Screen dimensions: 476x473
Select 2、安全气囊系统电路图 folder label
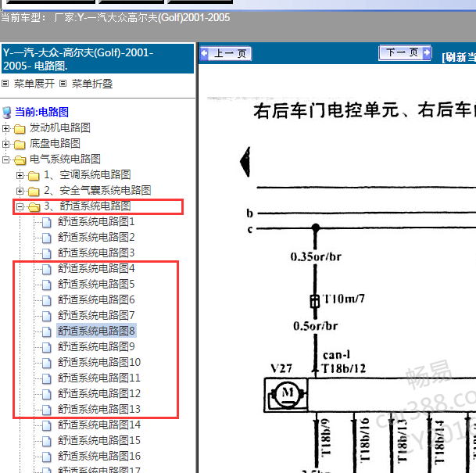point(98,191)
